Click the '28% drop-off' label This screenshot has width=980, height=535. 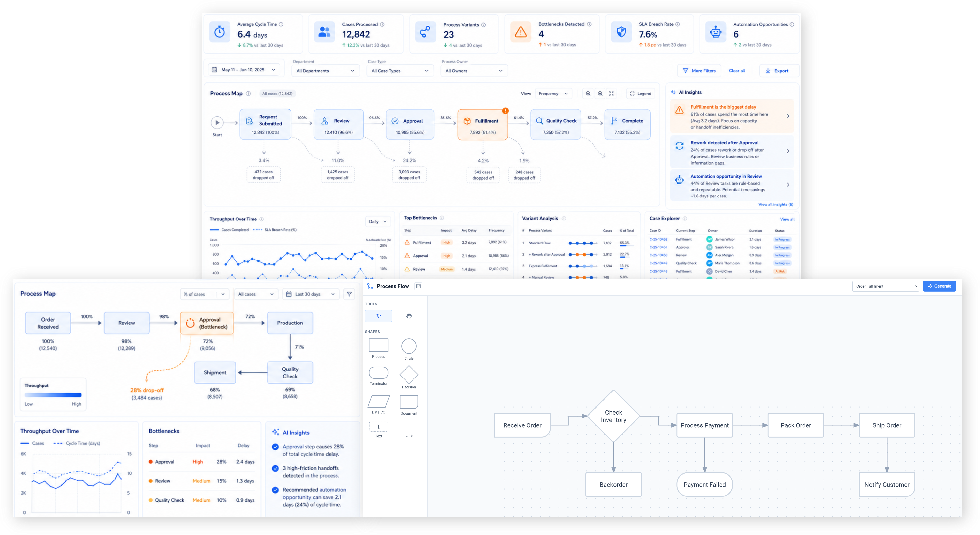click(147, 390)
